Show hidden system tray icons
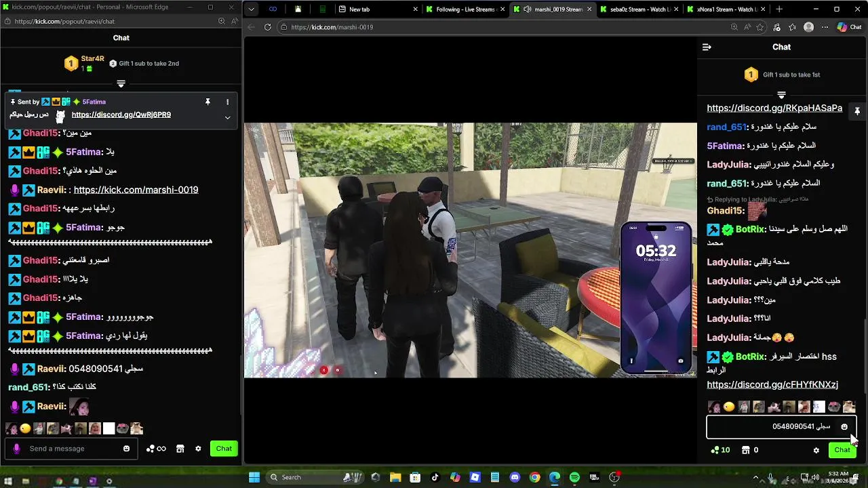Viewport: 868px width, 488px height. [x=755, y=477]
